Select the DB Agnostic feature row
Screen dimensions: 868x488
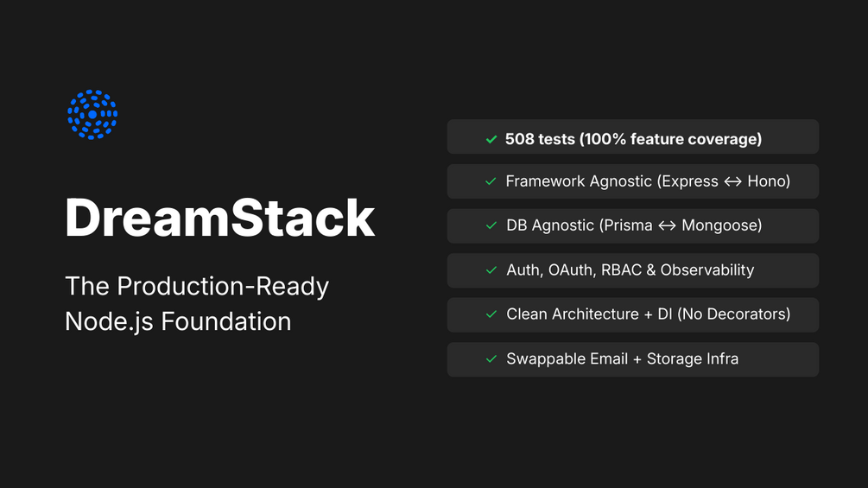[x=632, y=226]
